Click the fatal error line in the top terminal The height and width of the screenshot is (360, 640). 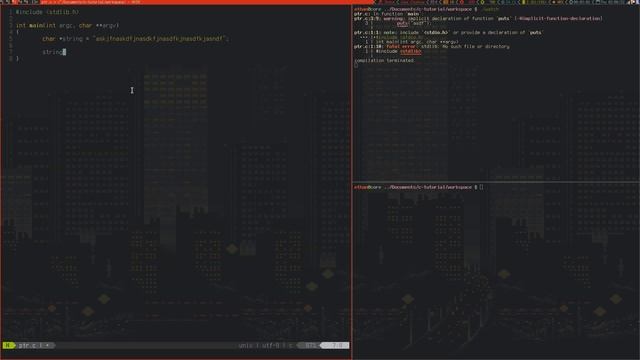(431, 47)
